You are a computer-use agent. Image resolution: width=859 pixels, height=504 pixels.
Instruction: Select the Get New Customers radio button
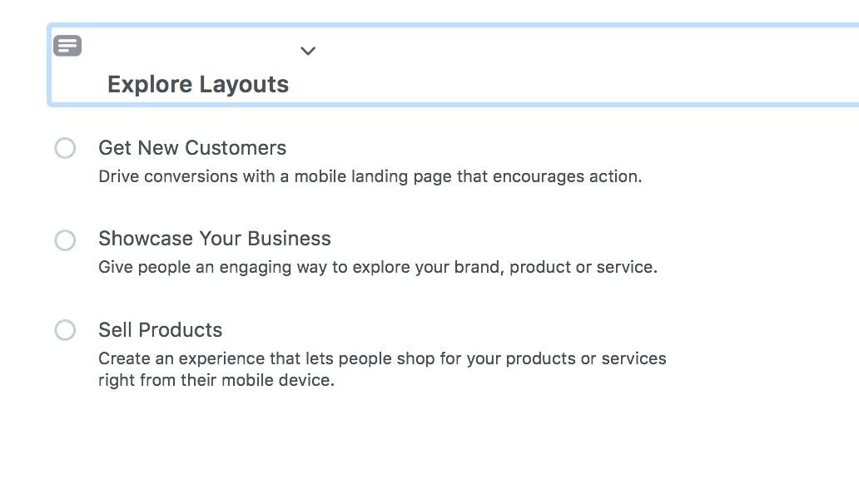(65, 149)
